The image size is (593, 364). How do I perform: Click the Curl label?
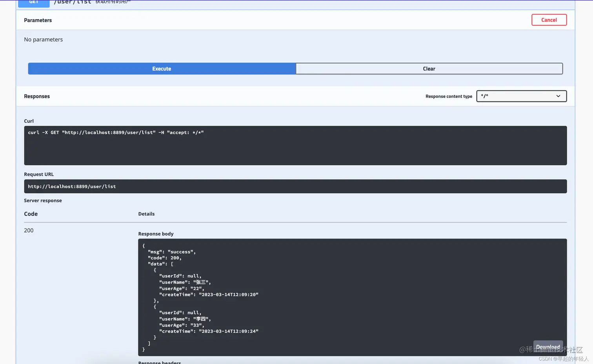tap(29, 121)
